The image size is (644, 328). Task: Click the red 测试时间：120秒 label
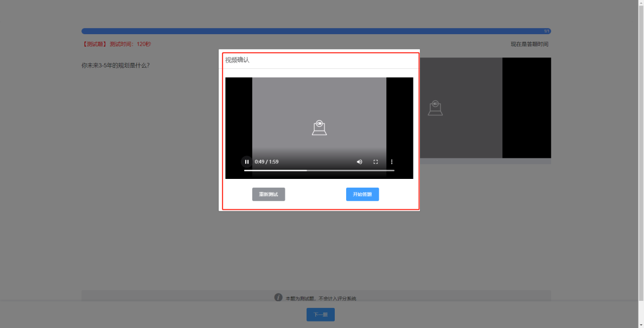pyautogui.click(x=130, y=44)
